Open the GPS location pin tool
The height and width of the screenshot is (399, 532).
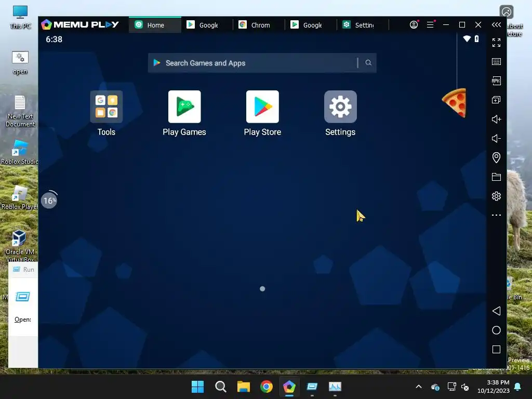[496, 157]
